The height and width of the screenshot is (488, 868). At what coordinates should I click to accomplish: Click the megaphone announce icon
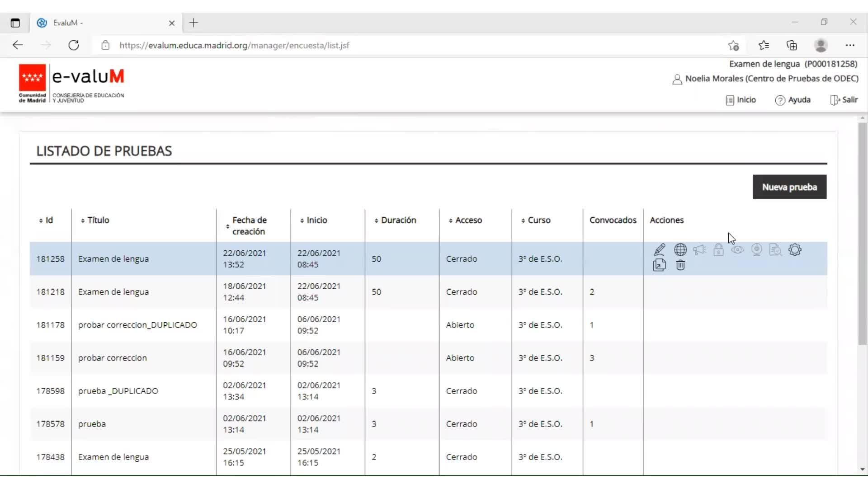tap(699, 250)
